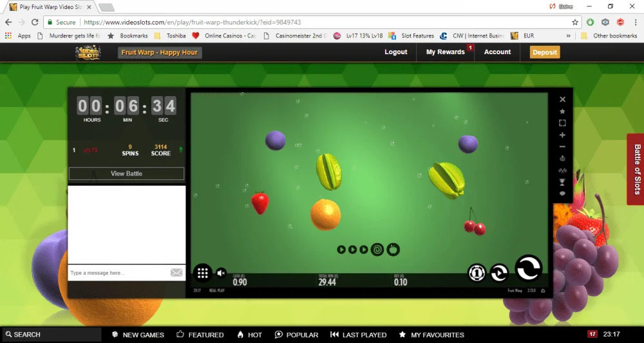This screenshot has height=343, width=644.
Task: Click the Play Fruit Warp browser tab
Action: [52, 7]
